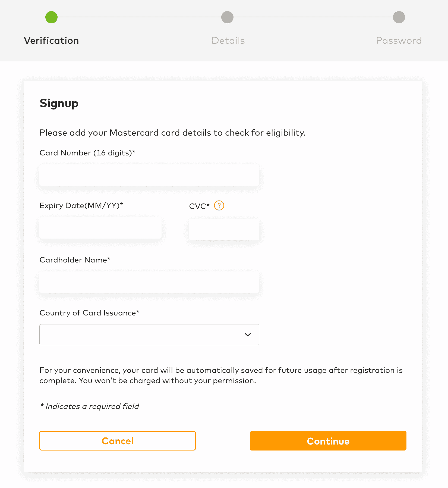This screenshot has height=488, width=448.
Task: Click into the Expiry Date field
Action: 100,228
